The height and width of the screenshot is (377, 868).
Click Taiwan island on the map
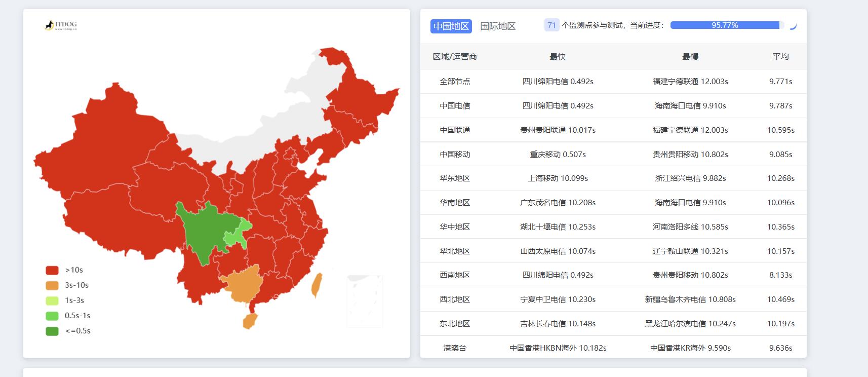[x=317, y=285]
